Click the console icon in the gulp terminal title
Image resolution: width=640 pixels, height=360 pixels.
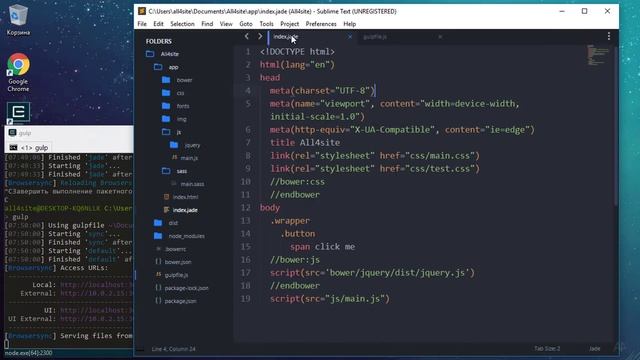12,133
